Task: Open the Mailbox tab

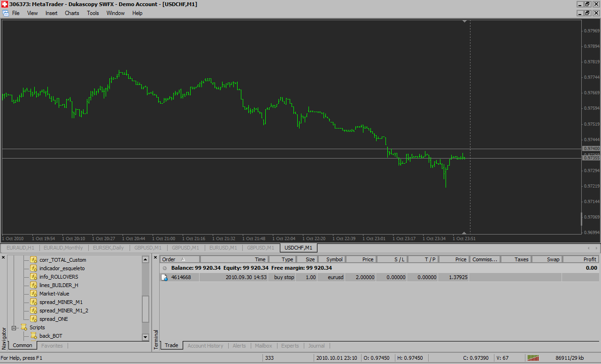Action: 263,346
